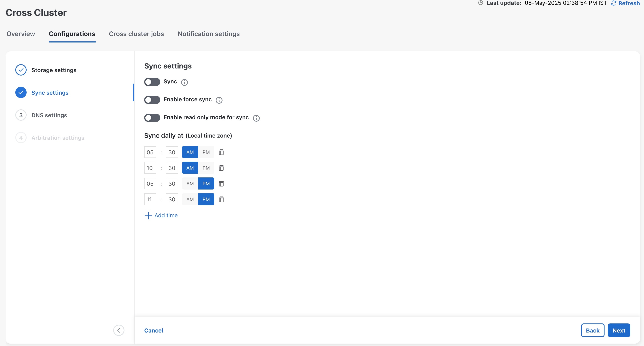Select AM for the 11:30 time row
The width and height of the screenshot is (644, 346).
click(x=190, y=200)
